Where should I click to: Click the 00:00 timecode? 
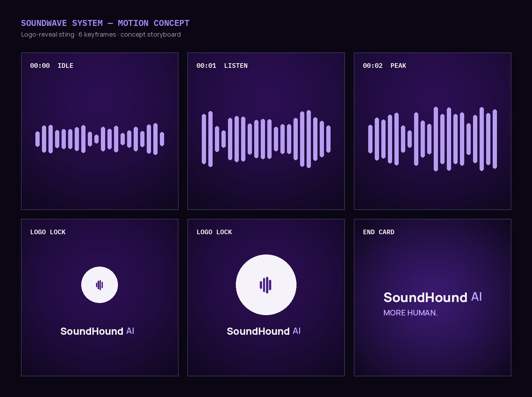(x=40, y=66)
